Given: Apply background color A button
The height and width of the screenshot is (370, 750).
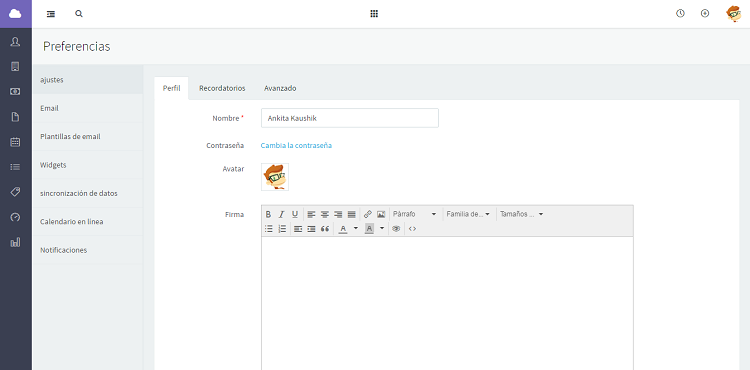Looking at the screenshot, I should tap(369, 229).
